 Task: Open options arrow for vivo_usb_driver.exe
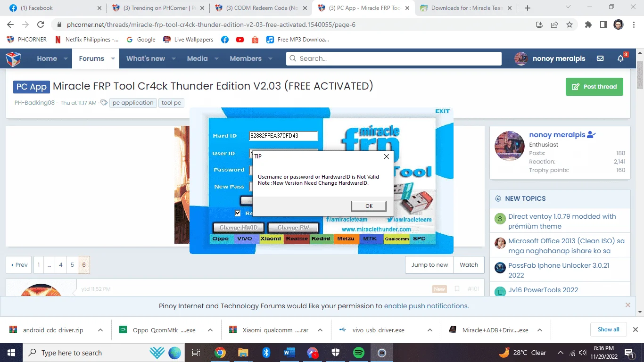[x=430, y=330]
